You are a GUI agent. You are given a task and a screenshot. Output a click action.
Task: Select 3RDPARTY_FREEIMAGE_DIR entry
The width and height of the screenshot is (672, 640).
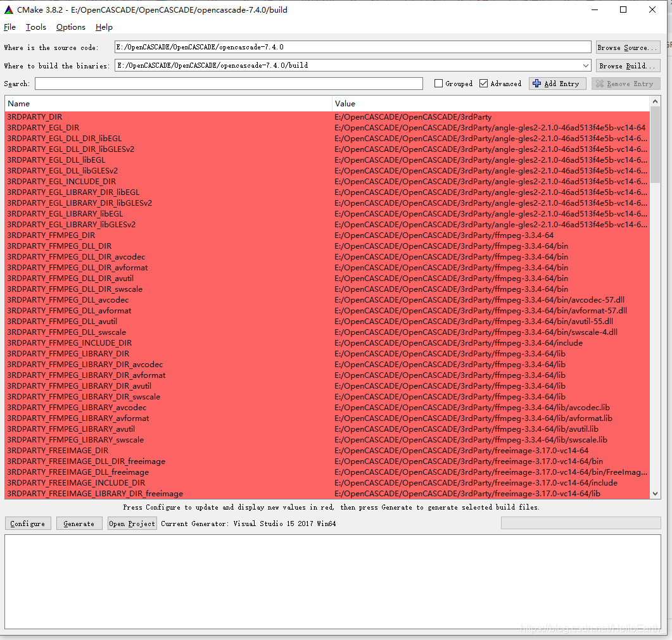pos(58,451)
